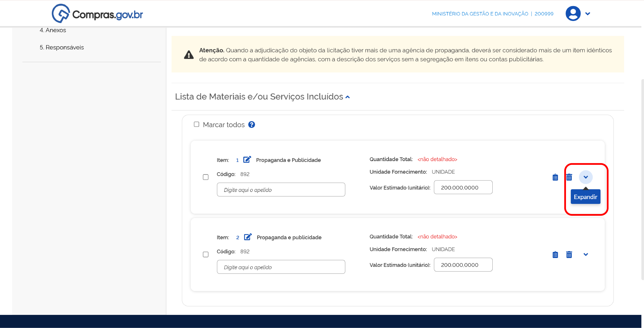Click the apelido field for item 1

pyautogui.click(x=281, y=190)
